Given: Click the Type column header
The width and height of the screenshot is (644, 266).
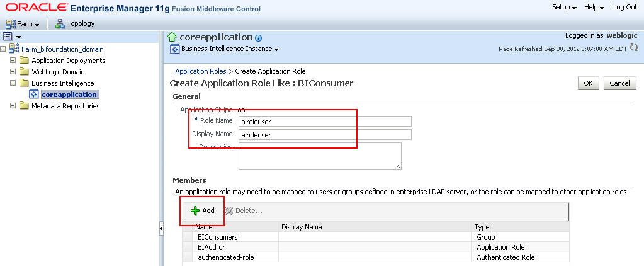Looking at the screenshot, I should [x=521, y=227].
